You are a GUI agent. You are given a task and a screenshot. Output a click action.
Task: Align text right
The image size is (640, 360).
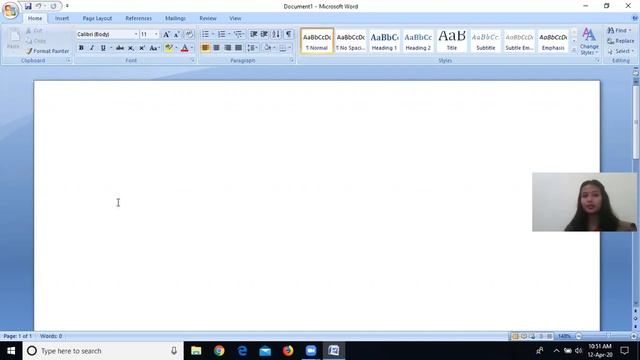[x=227, y=48]
